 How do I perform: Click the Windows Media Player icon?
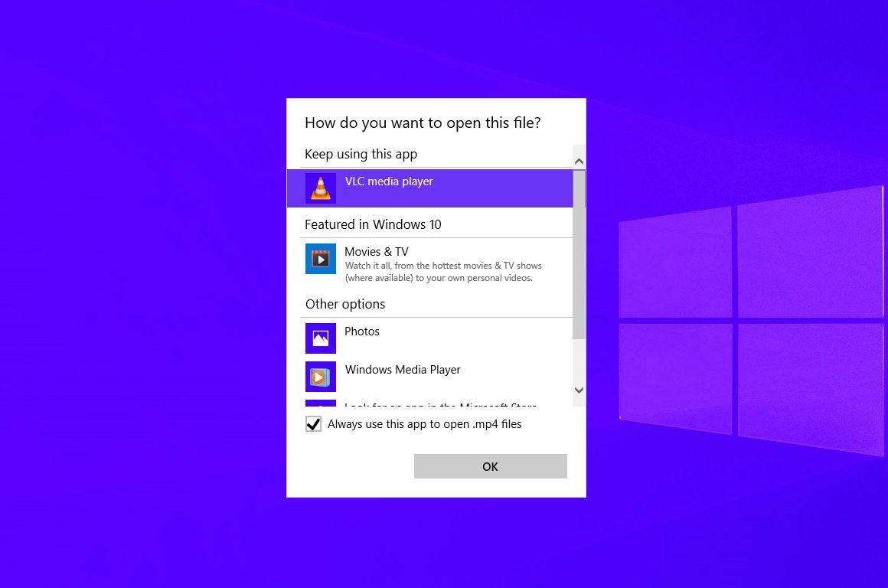[321, 377]
